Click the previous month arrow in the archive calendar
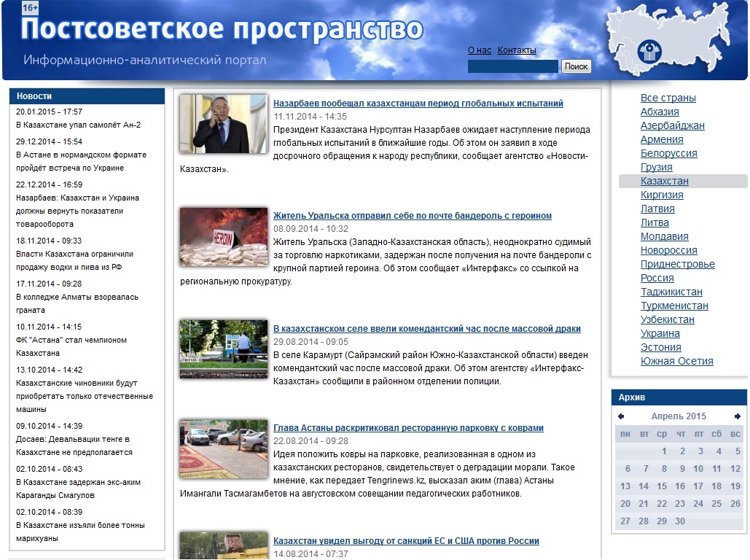The image size is (750, 560). (x=621, y=416)
